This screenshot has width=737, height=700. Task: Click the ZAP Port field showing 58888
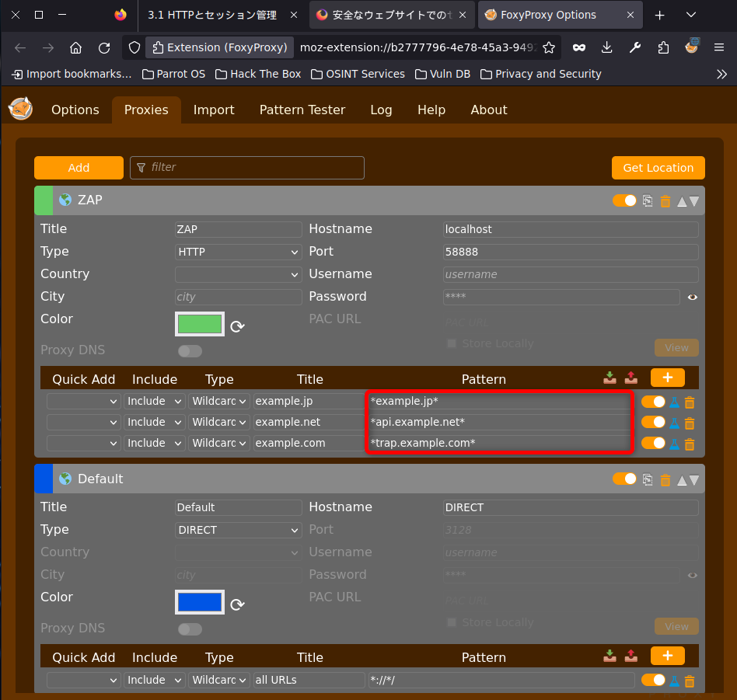coord(571,252)
